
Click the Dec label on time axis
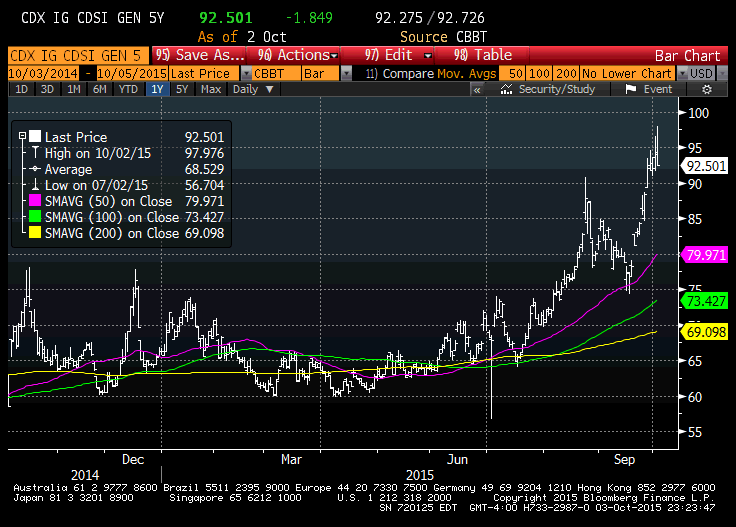click(133, 459)
